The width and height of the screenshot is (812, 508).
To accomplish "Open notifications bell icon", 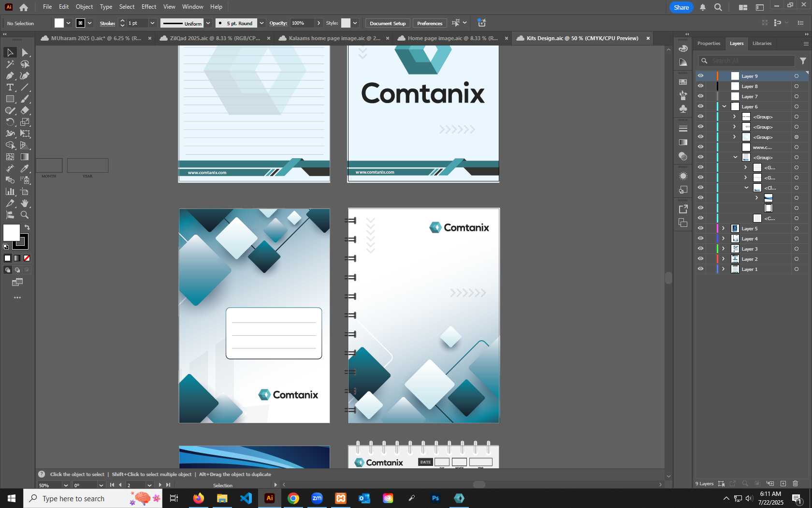I will click(703, 7).
